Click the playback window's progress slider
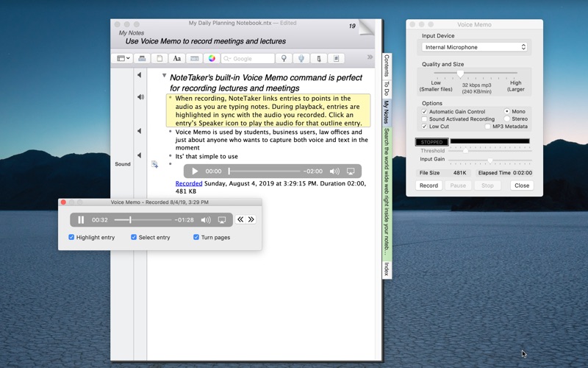The width and height of the screenshot is (588, 368). tap(143, 219)
